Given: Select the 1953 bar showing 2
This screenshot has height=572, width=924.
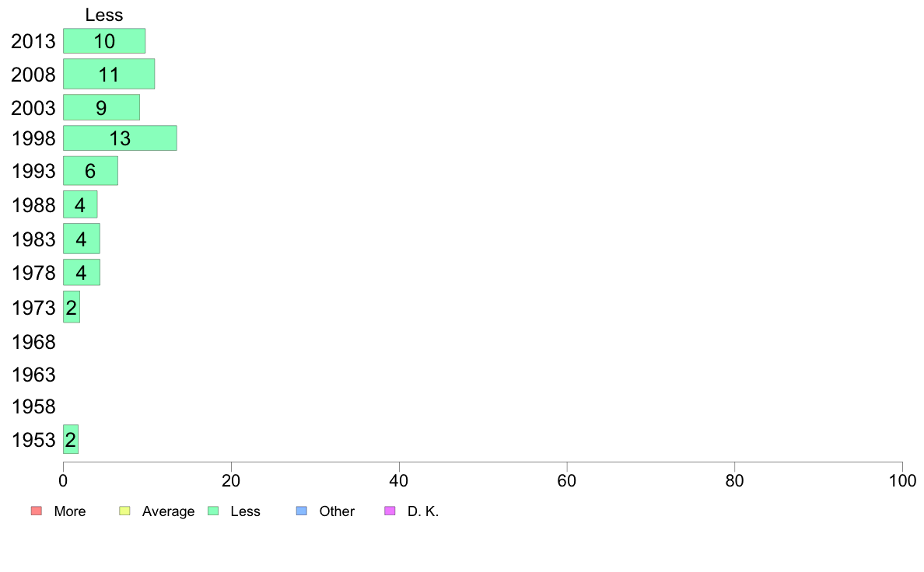Looking at the screenshot, I should tap(71, 439).
